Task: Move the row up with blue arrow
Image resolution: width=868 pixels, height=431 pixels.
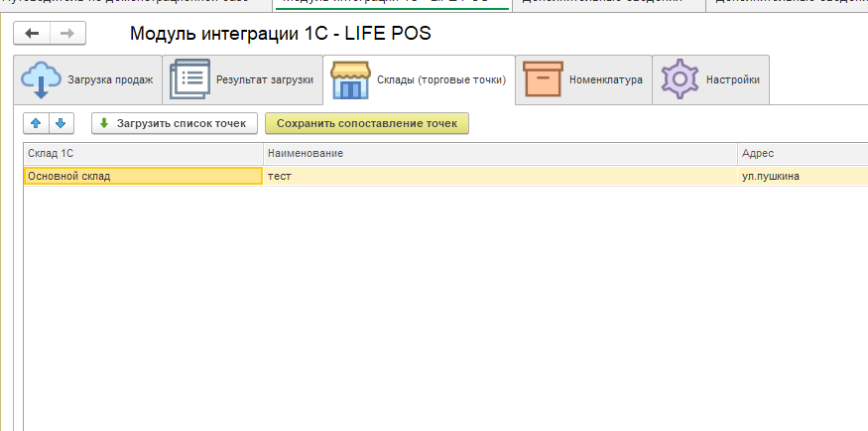Action: coord(36,123)
